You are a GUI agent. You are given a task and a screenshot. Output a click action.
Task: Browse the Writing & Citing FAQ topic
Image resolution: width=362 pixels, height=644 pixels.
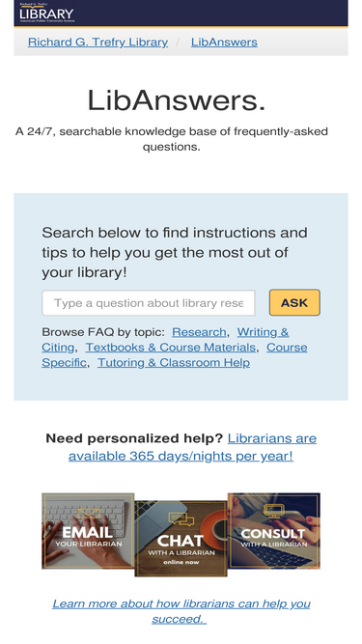[x=165, y=340]
